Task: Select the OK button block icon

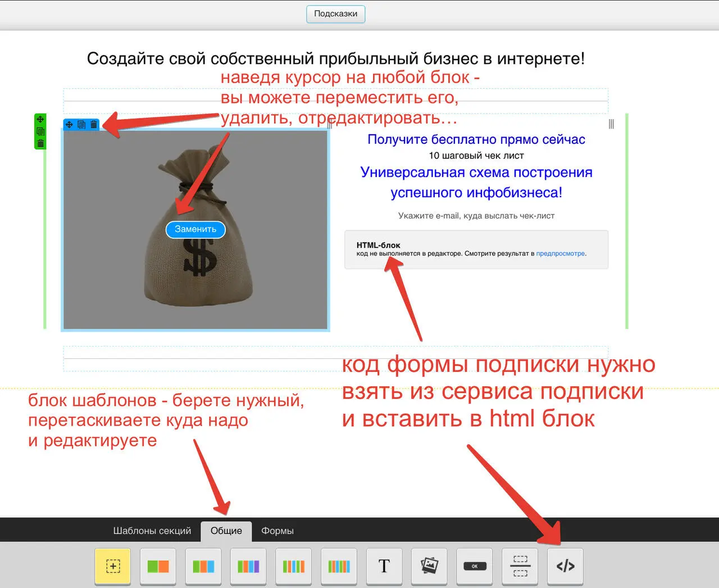Action: [x=475, y=566]
